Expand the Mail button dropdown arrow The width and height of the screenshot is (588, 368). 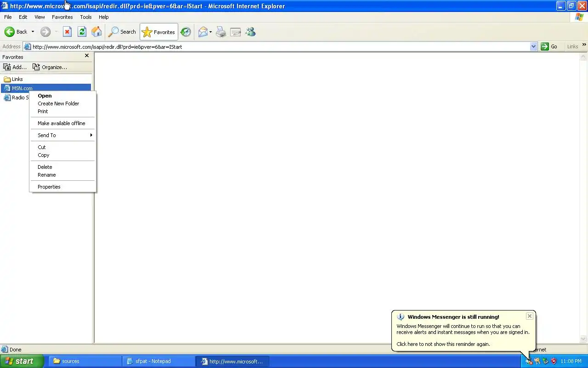[210, 32]
